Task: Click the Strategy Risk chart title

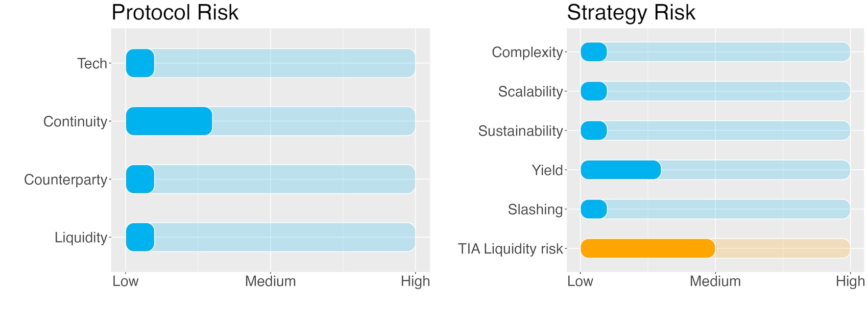Action: coord(631,13)
